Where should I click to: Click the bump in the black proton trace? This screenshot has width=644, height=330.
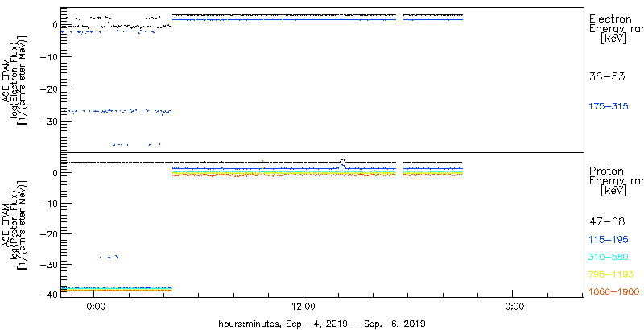coord(342,160)
